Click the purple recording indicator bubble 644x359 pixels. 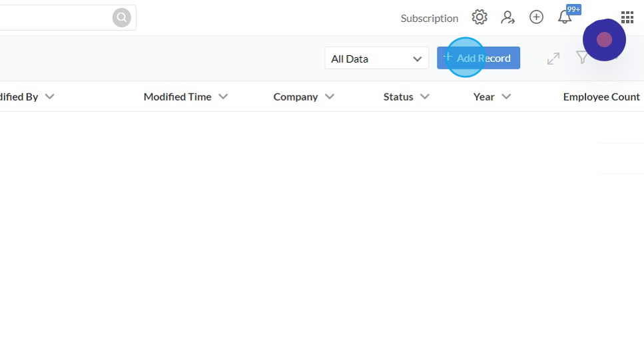click(604, 40)
